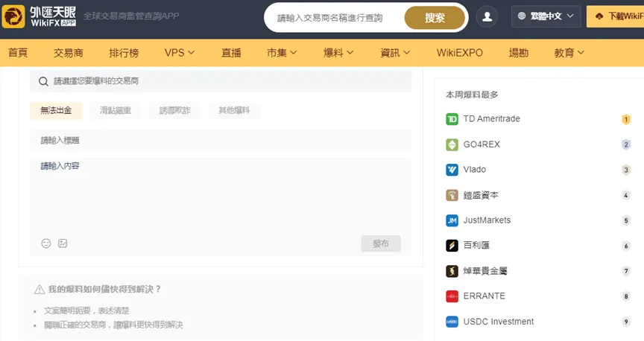Click the rank 2 badge for GO4REX

[626, 144]
